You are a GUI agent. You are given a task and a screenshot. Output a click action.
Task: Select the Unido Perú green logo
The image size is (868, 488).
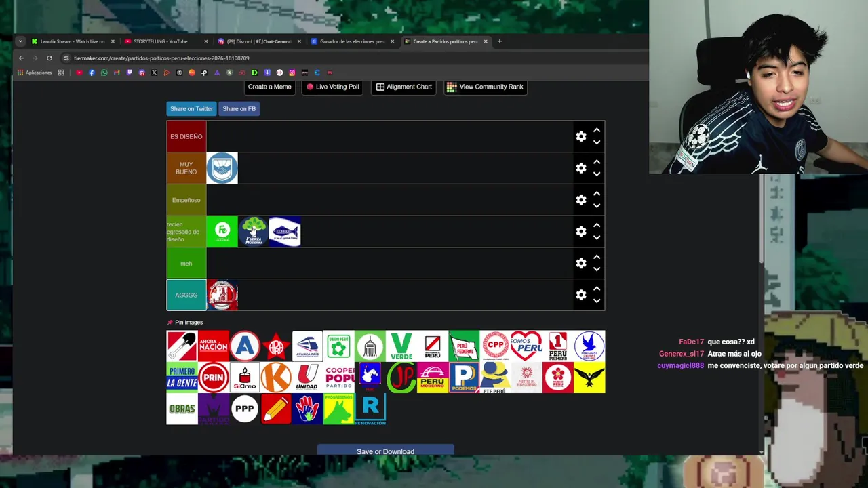338,346
